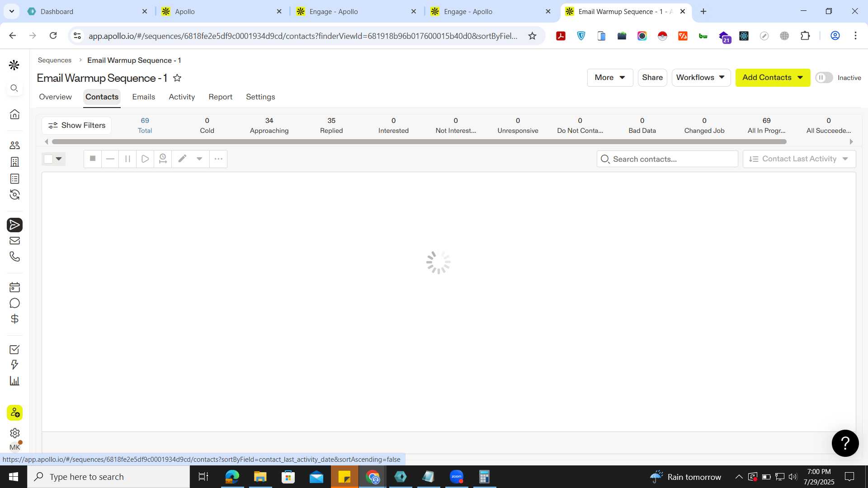
Task: Filter by 35 Replied status
Action: point(331,126)
